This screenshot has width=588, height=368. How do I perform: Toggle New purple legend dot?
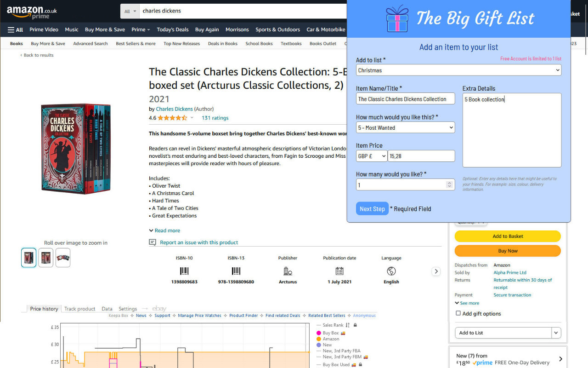pyautogui.click(x=319, y=345)
